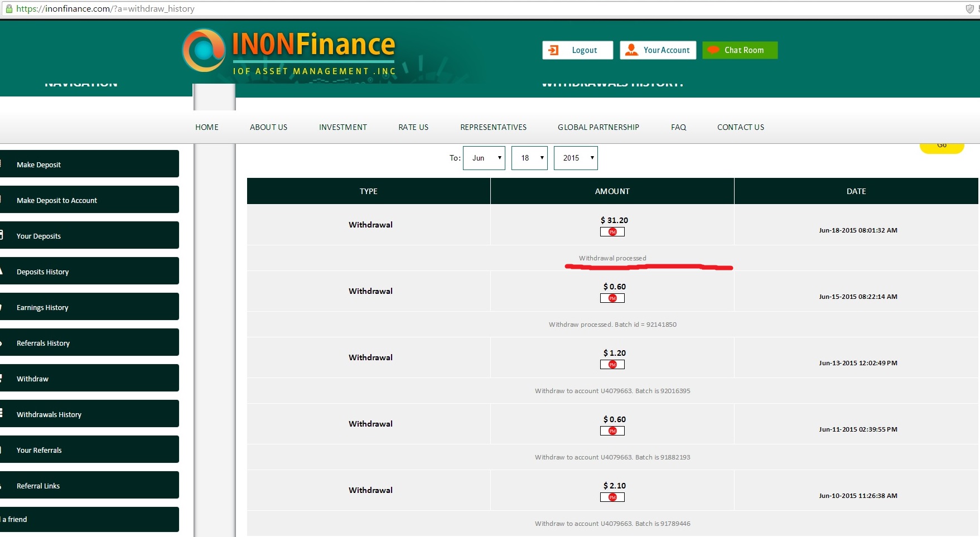Open Referral Links from the sidebar

[89, 486]
